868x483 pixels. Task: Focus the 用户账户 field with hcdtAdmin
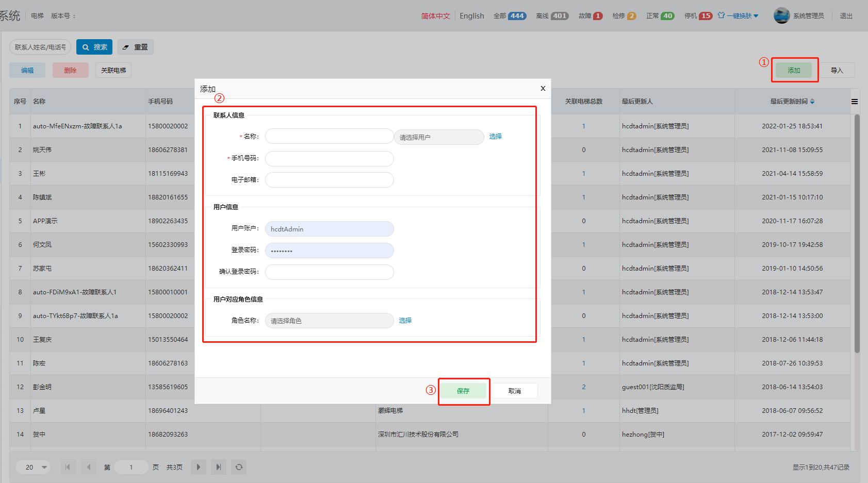pyautogui.click(x=330, y=229)
